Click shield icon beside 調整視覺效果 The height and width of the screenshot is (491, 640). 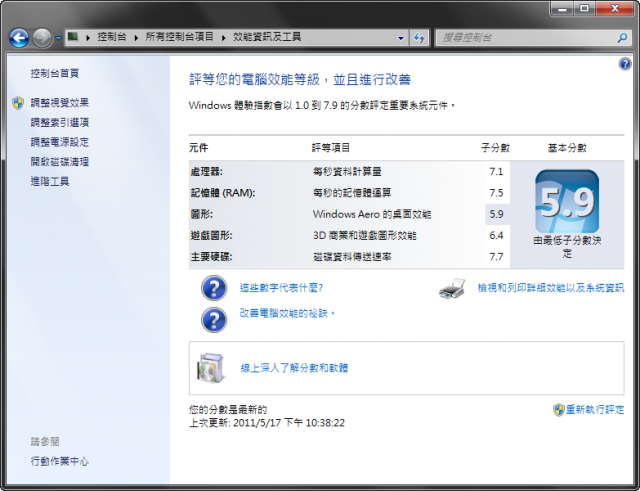click(x=18, y=103)
